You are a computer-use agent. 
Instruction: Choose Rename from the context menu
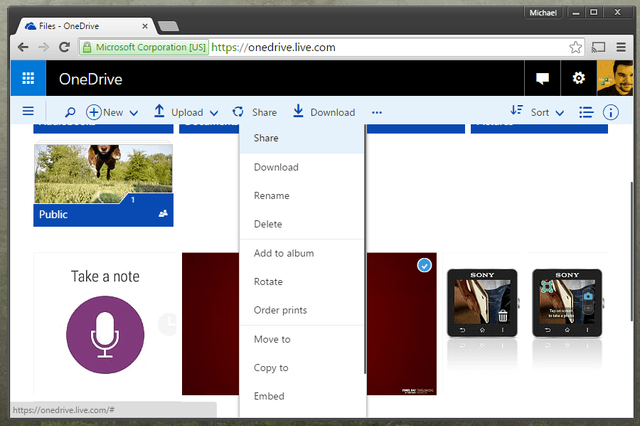[x=302, y=196]
